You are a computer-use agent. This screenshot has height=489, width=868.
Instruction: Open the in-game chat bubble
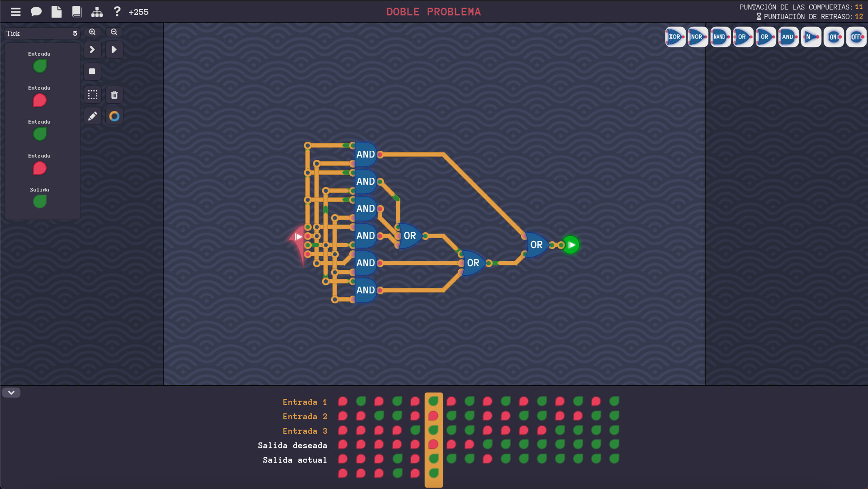point(36,11)
